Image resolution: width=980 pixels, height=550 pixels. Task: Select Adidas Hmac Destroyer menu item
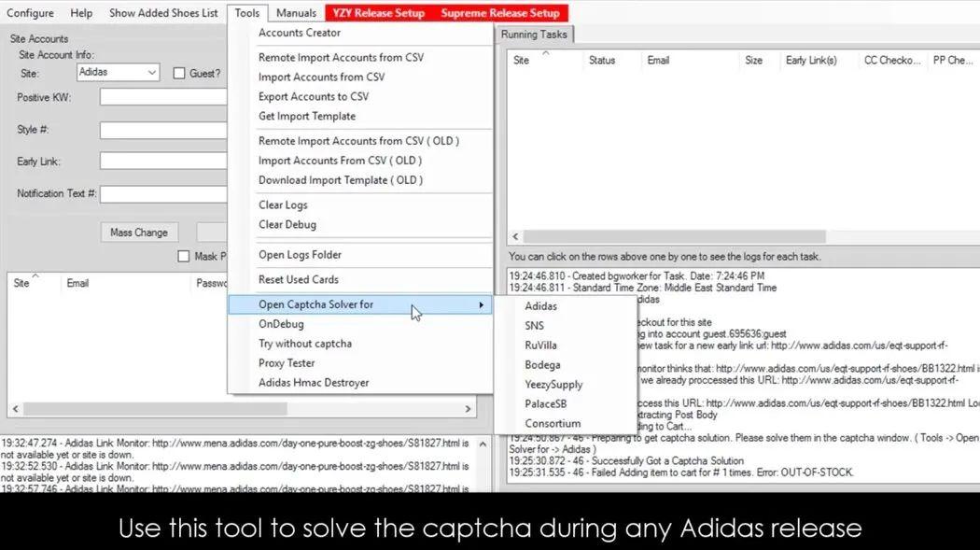[313, 383]
